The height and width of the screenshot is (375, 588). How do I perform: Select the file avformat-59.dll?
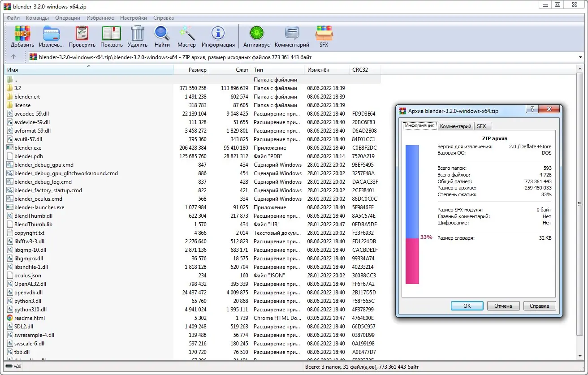click(x=32, y=131)
